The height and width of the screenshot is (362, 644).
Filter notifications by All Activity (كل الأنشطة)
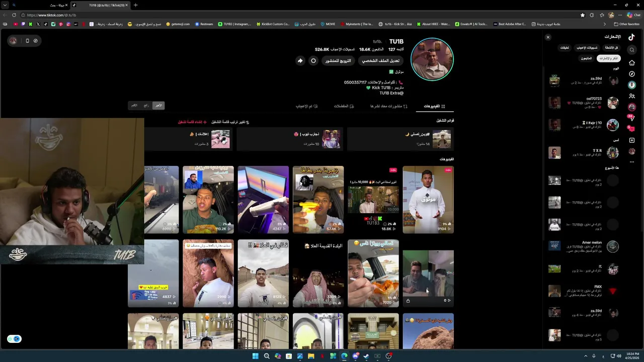[611, 48]
